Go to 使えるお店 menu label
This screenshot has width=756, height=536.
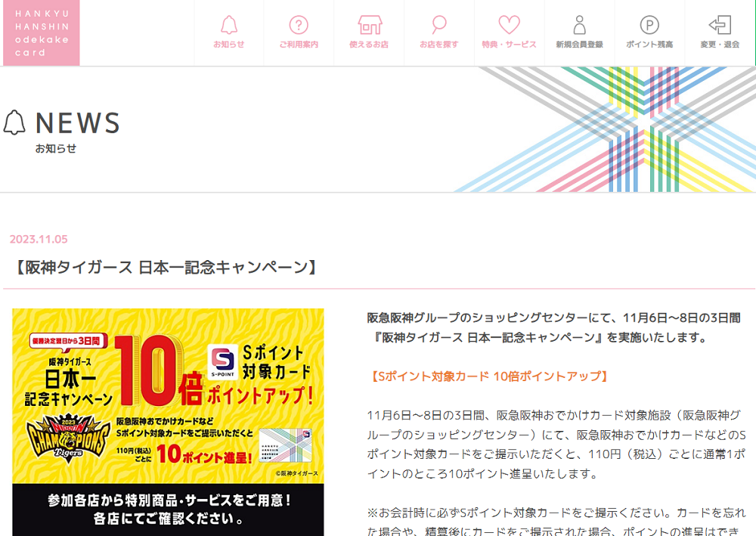tap(370, 45)
